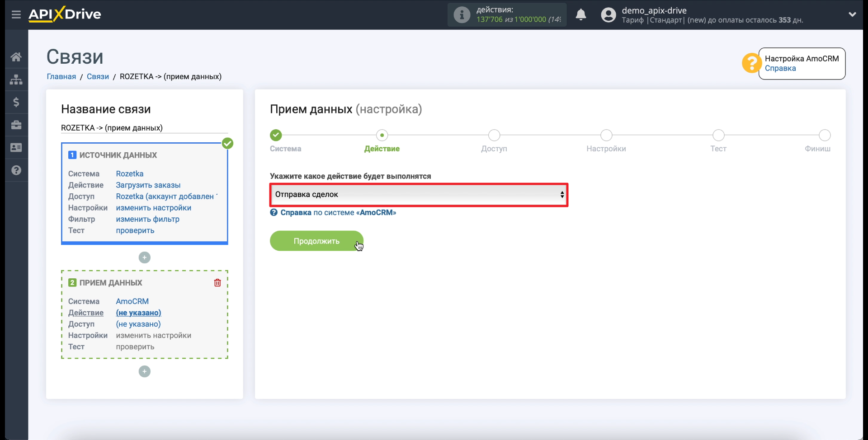Open the help question mark sidebar icon
The width and height of the screenshot is (868, 440).
click(16, 170)
